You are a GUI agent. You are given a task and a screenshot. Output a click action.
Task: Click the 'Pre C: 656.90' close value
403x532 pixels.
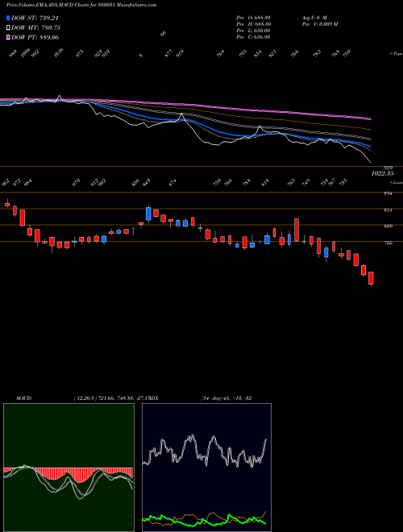pyautogui.click(x=253, y=36)
